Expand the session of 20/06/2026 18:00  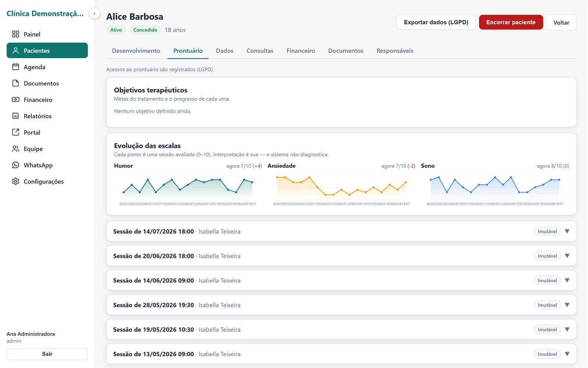tap(567, 256)
